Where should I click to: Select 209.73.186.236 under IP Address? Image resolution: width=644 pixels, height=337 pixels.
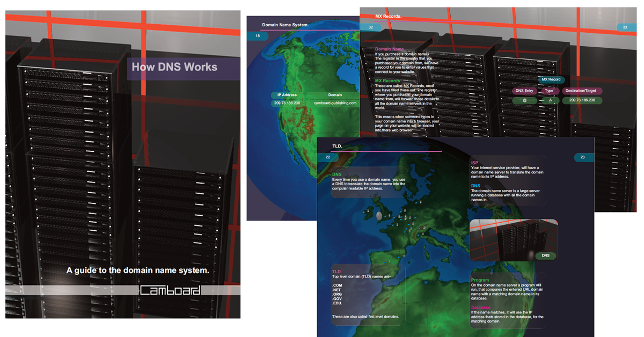pos(287,103)
